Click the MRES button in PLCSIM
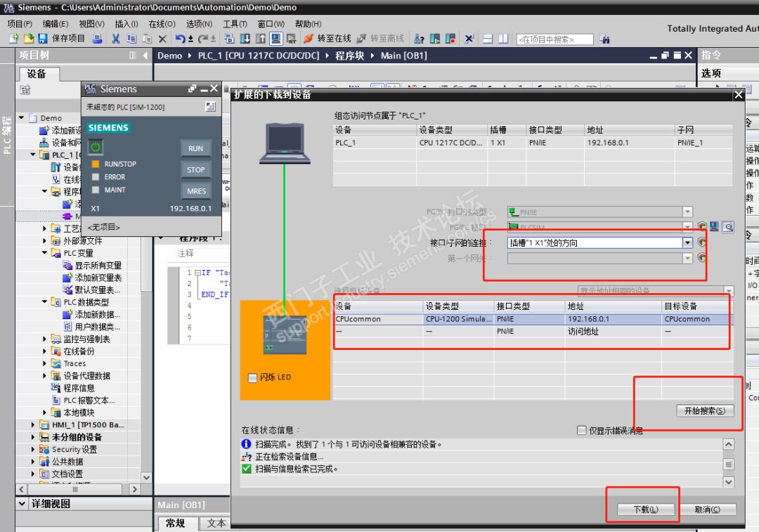This screenshot has height=532, width=759. (x=195, y=191)
